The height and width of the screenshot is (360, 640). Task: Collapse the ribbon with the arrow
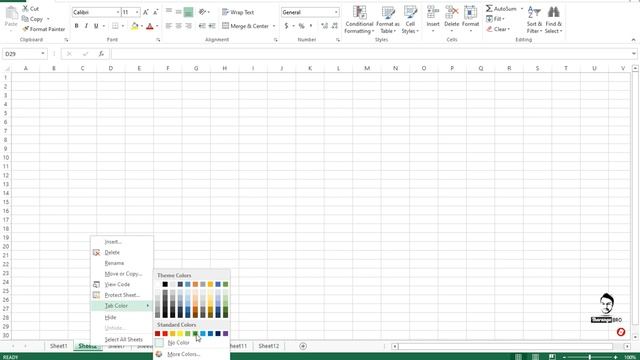tap(633, 40)
